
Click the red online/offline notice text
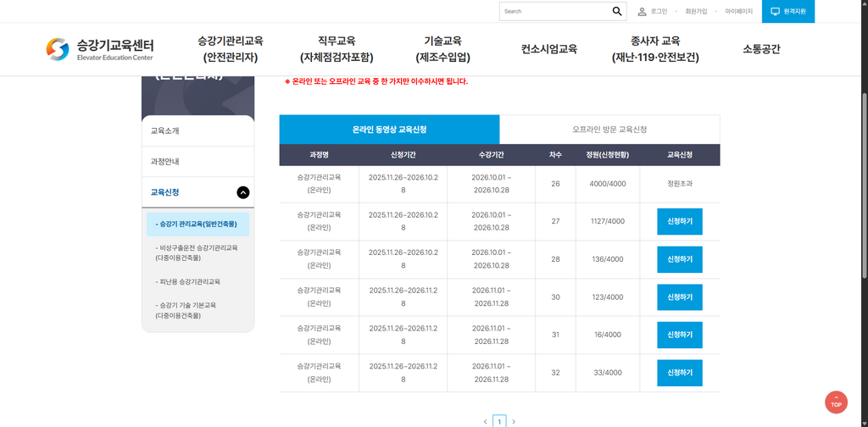point(376,81)
